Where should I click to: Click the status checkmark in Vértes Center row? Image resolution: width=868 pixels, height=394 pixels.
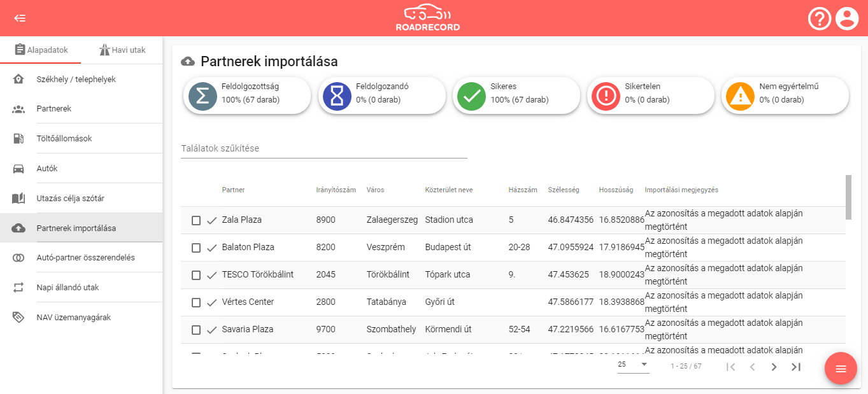click(x=212, y=302)
